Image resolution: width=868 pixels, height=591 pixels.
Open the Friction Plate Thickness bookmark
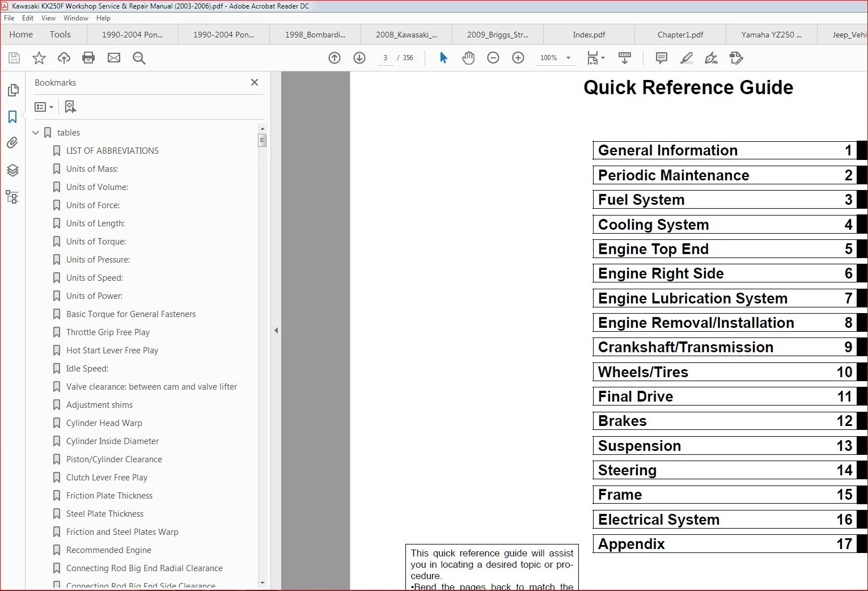(x=109, y=496)
